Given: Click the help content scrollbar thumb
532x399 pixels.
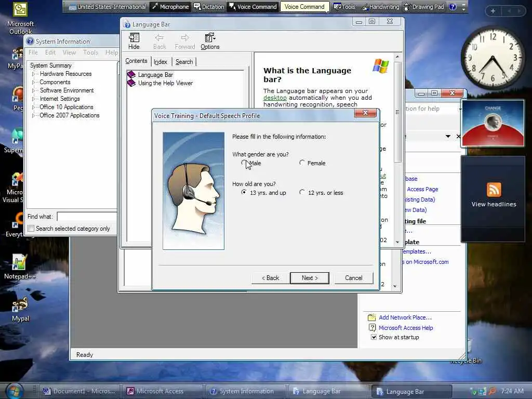Looking at the screenshot, I should (x=397, y=112).
